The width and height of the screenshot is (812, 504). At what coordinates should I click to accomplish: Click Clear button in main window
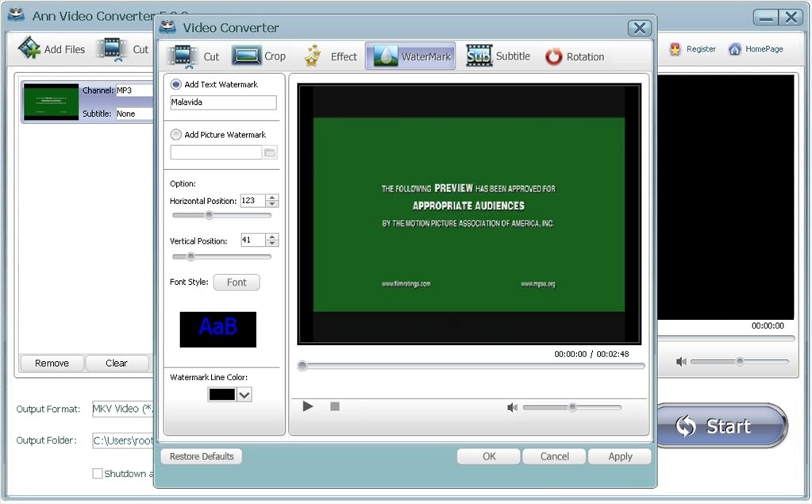(117, 363)
